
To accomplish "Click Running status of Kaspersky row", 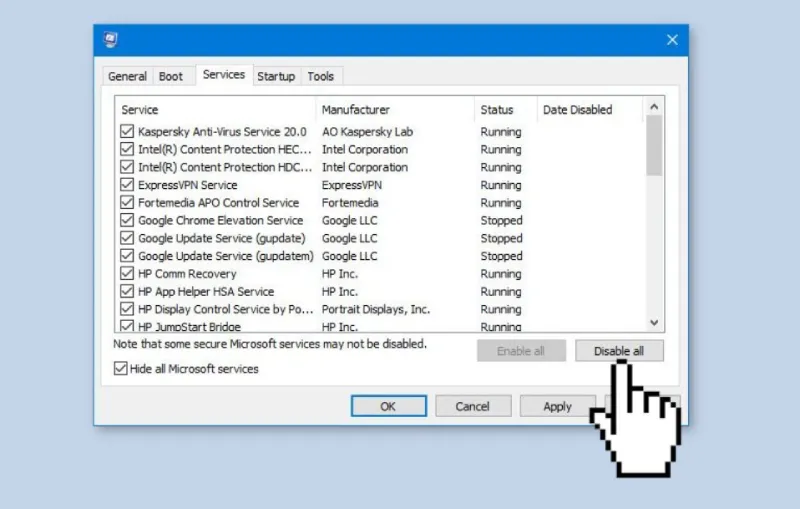I will pos(501,132).
